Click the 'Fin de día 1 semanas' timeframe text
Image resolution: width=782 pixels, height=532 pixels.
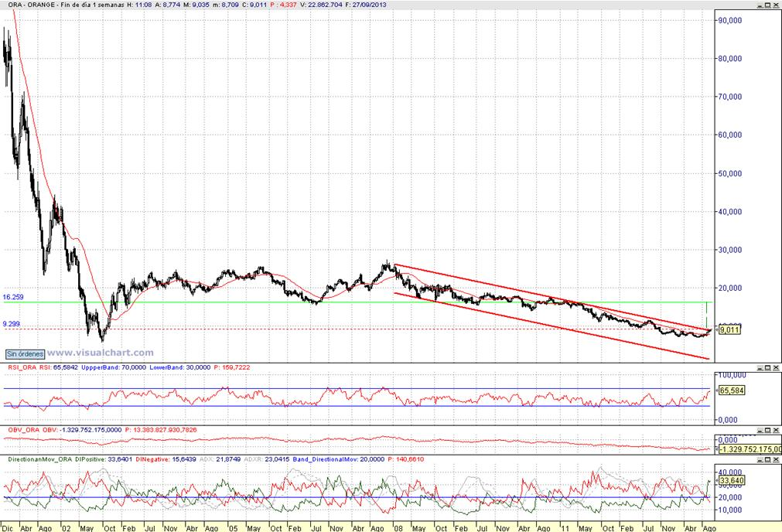(x=92, y=5)
